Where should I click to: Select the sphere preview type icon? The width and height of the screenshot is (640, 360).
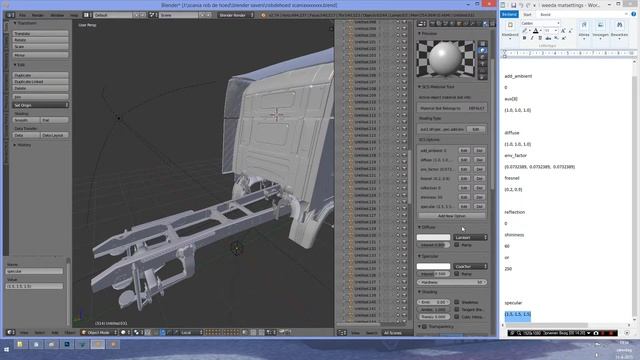[482, 51]
